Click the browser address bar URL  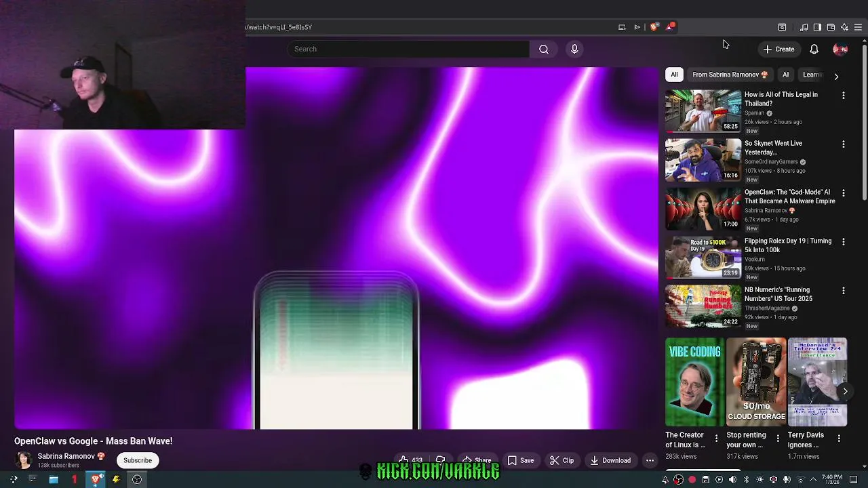(x=279, y=27)
